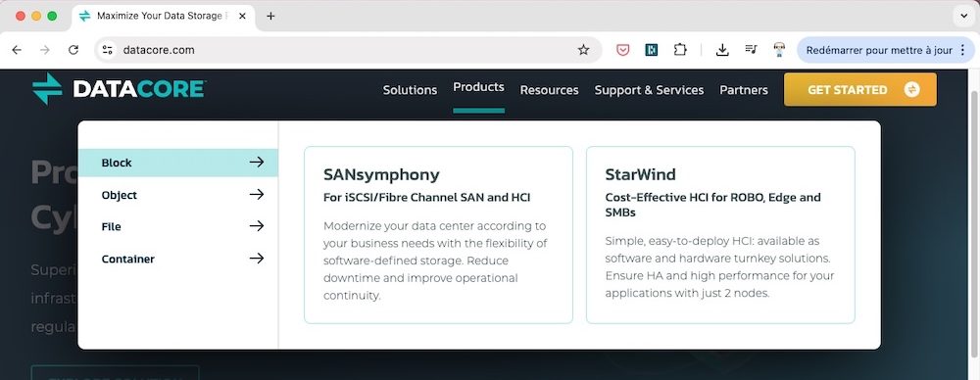Click the browser forward arrow

click(x=44, y=50)
